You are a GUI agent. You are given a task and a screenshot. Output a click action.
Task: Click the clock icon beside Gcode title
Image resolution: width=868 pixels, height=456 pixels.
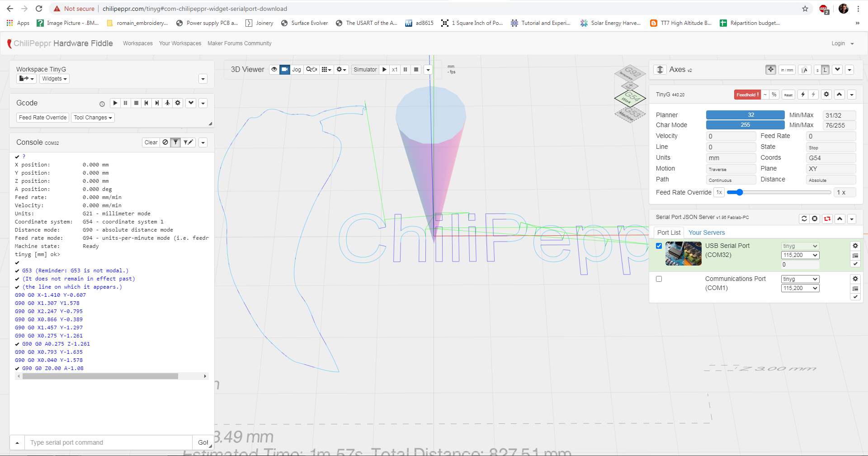click(102, 104)
